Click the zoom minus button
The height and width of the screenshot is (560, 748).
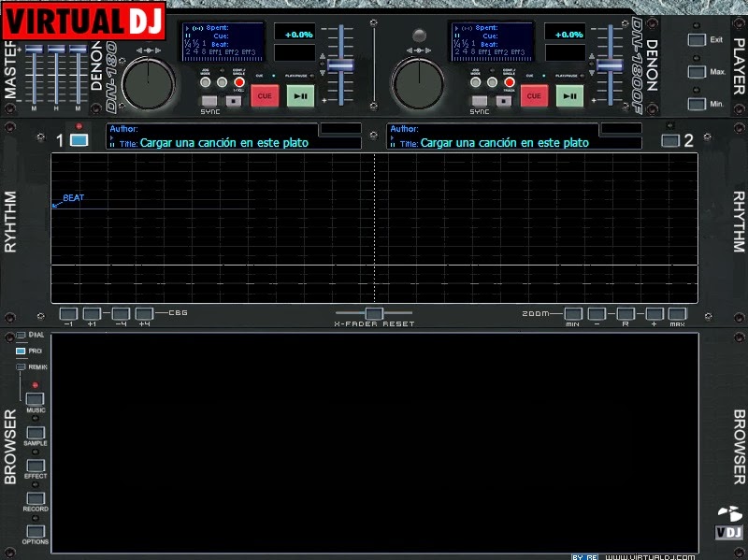tap(597, 314)
